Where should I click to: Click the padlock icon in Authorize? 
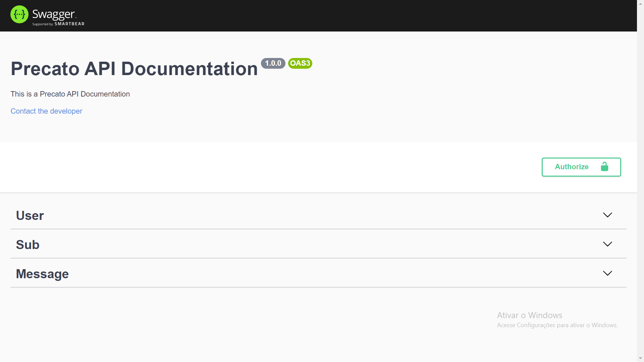[x=604, y=167]
